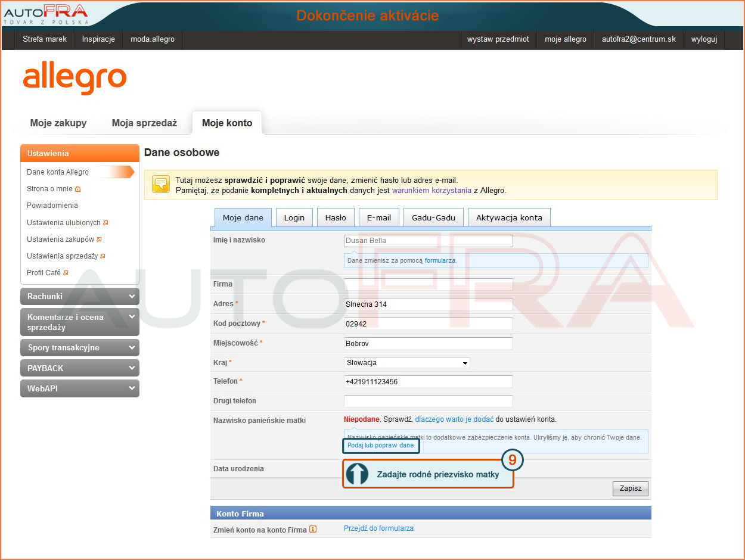The height and width of the screenshot is (560, 745).
Task: Click the Nazwisko panieńskie matki label
Action: 259,420
